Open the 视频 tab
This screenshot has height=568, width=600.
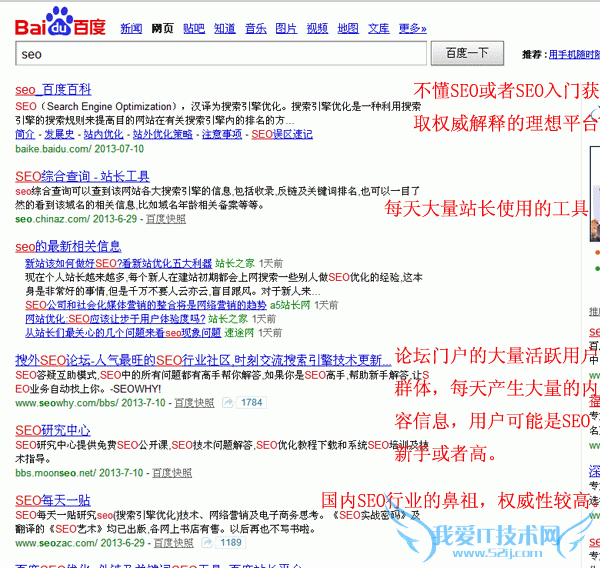(317, 28)
